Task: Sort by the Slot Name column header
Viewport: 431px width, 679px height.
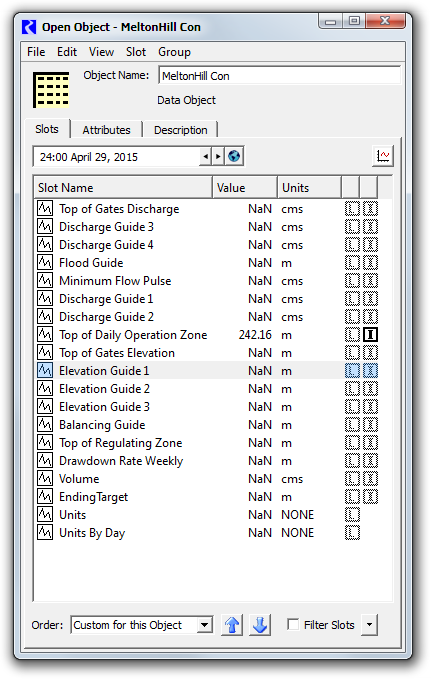Action: click(x=123, y=188)
